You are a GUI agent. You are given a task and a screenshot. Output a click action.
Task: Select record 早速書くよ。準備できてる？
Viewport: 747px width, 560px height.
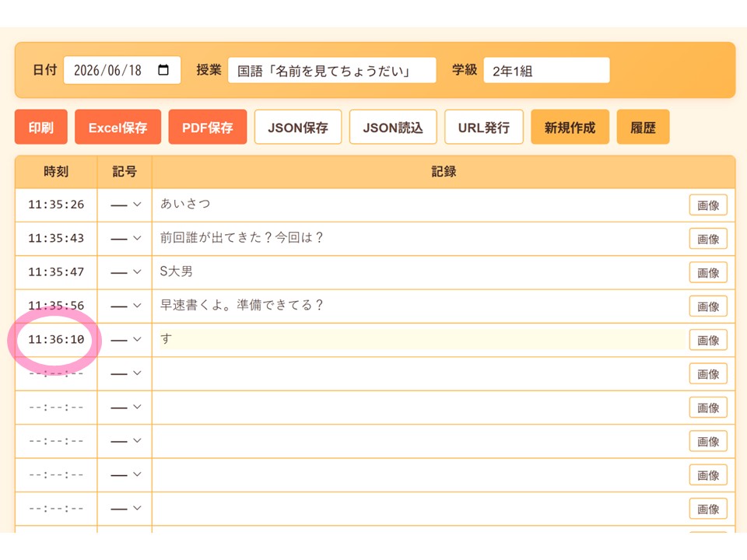[x=241, y=305]
